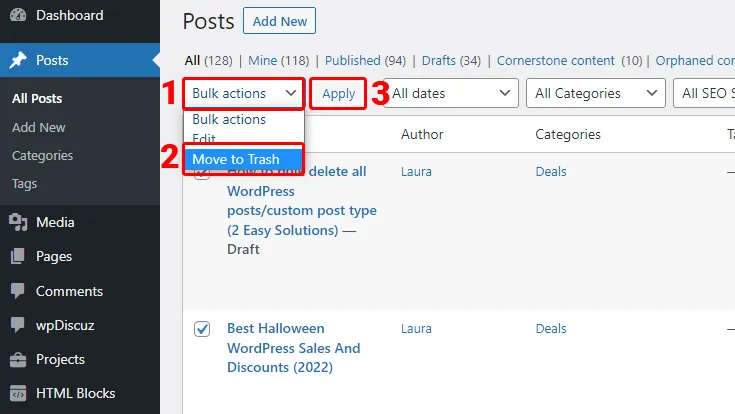Go to All Posts submenu
The image size is (735, 414).
tap(37, 98)
